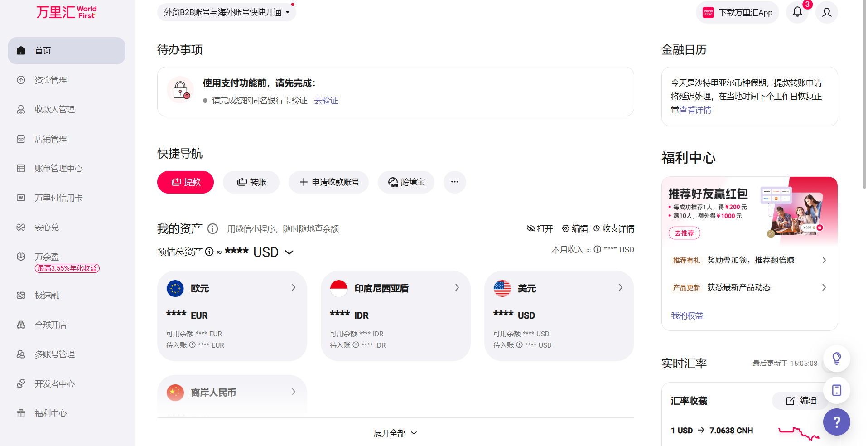Click the 转账 transfer button
The width and height of the screenshot is (868, 446).
[251, 182]
